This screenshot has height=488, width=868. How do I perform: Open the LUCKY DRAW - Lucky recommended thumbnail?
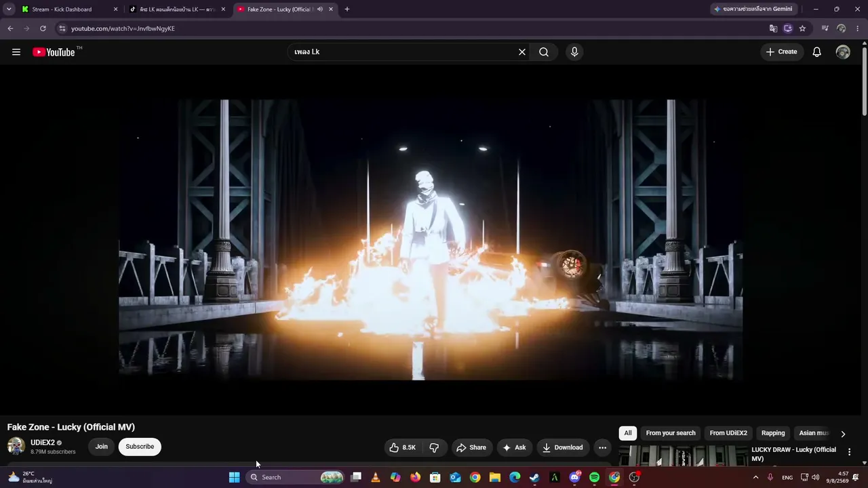click(683, 456)
